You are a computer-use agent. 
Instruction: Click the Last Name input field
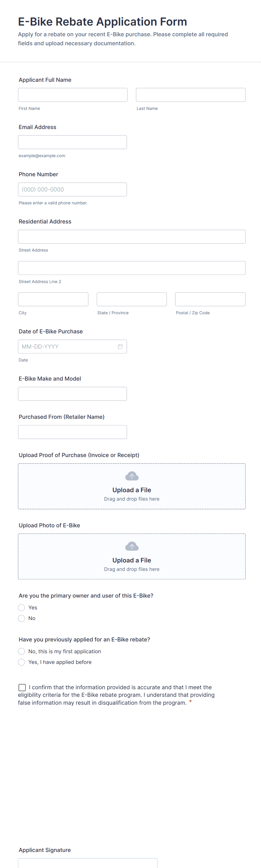coord(191,95)
